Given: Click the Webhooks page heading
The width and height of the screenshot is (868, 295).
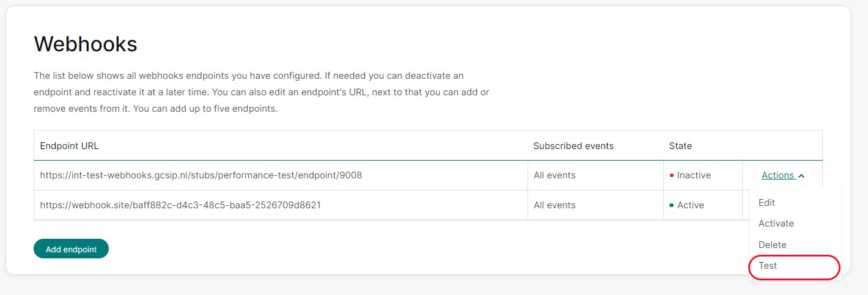Looking at the screenshot, I should (86, 44).
